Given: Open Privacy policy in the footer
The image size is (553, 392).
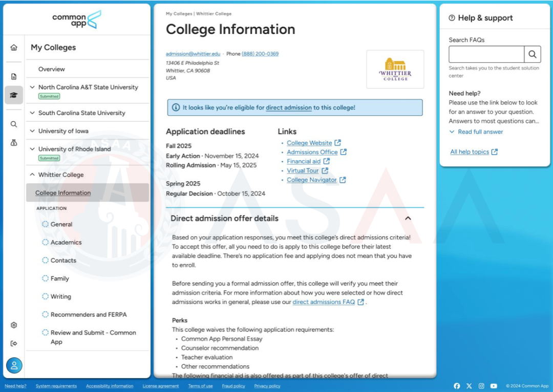Looking at the screenshot, I should tap(267, 386).
